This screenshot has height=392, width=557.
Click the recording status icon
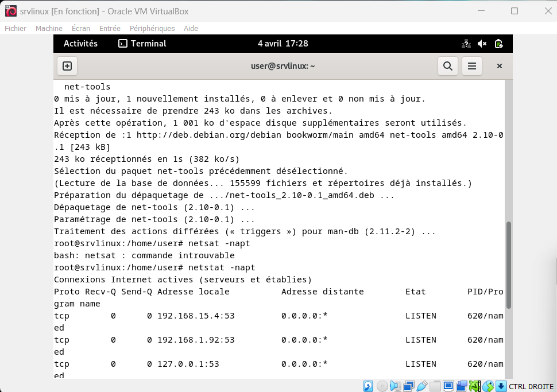coord(462,386)
